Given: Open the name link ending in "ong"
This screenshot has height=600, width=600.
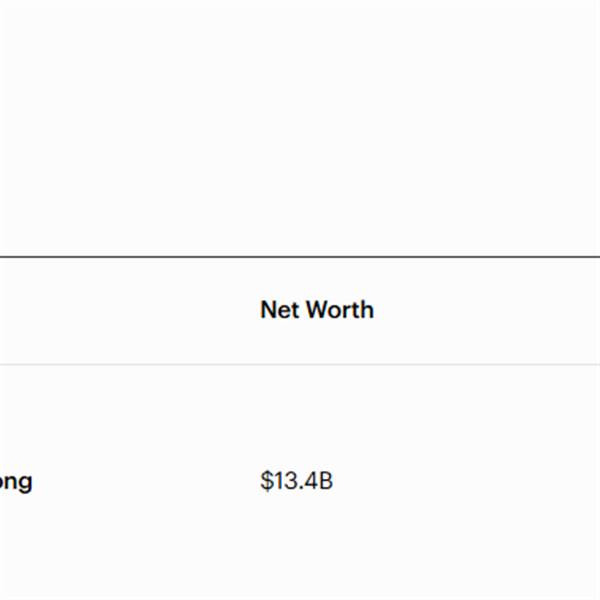Looking at the screenshot, I should 16,482.
